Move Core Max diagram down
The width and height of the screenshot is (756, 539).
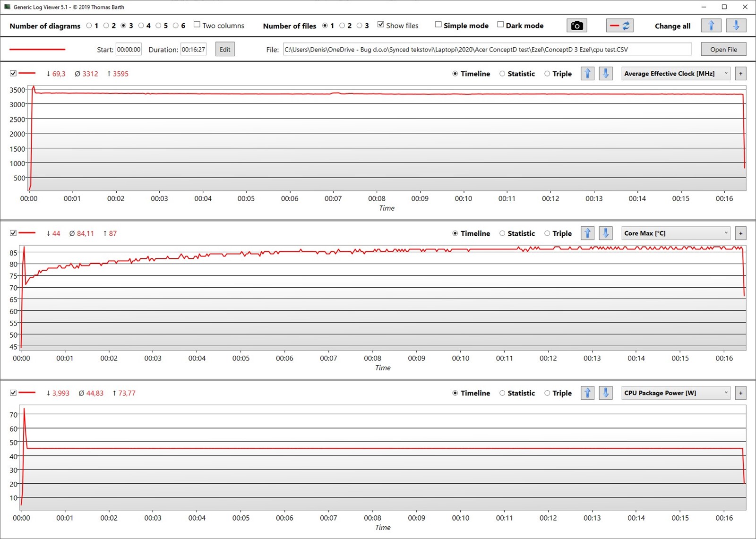pos(606,233)
